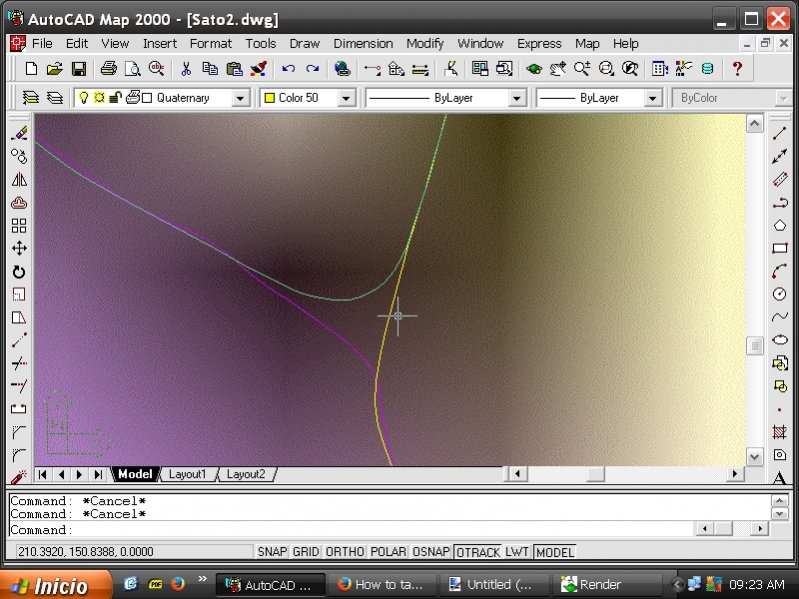799x599 pixels.
Task: Expand the ByColor plot style dropdown
Action: [782, 98]
